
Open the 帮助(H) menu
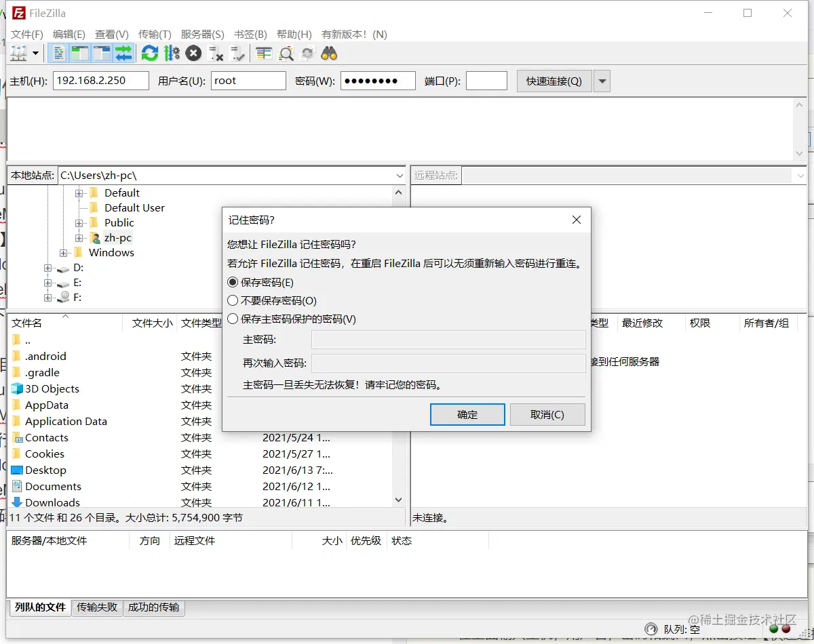coord(294,34)
